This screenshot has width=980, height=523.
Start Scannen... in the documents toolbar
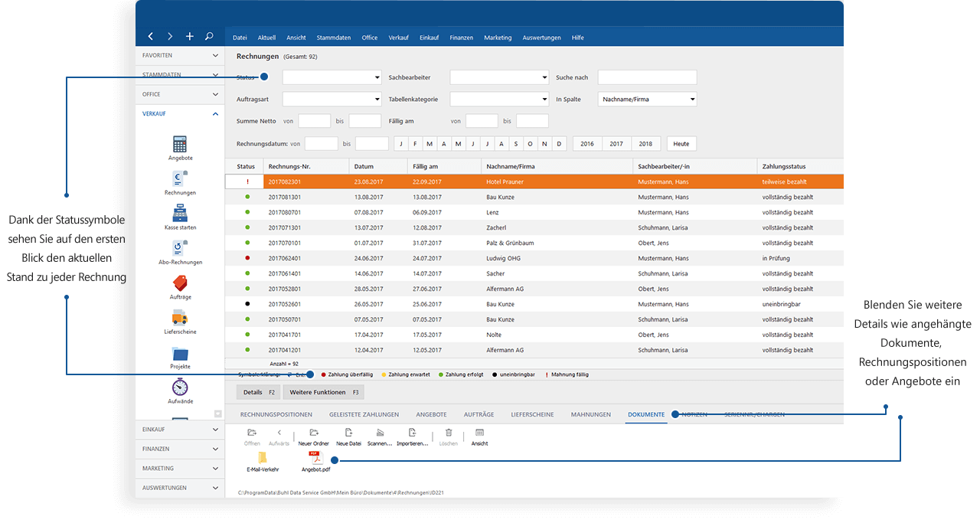point(380,437)
